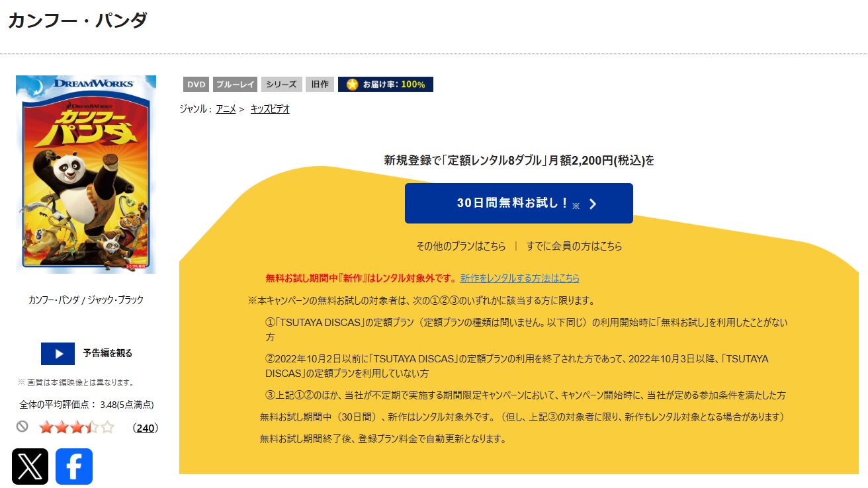868x488 pixels.
Task: Share the page on X (Twitter)
Action: click(x=30, y=466)
